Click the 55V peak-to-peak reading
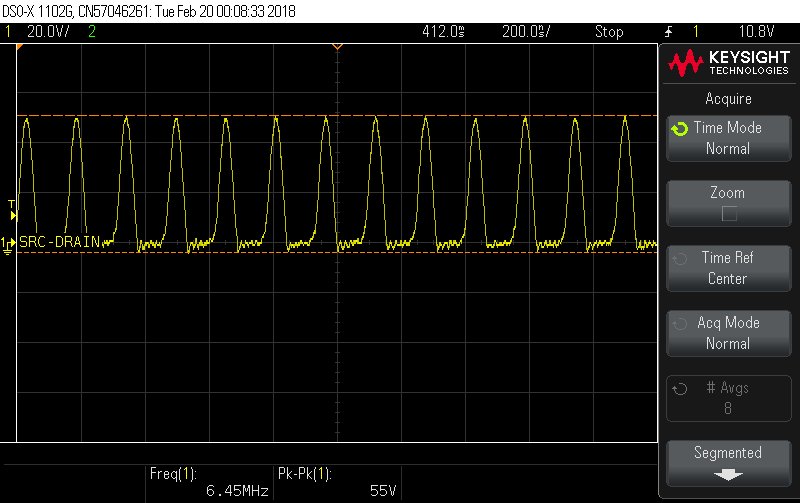Viewport: 800px width, 503px height. [383, 491]
